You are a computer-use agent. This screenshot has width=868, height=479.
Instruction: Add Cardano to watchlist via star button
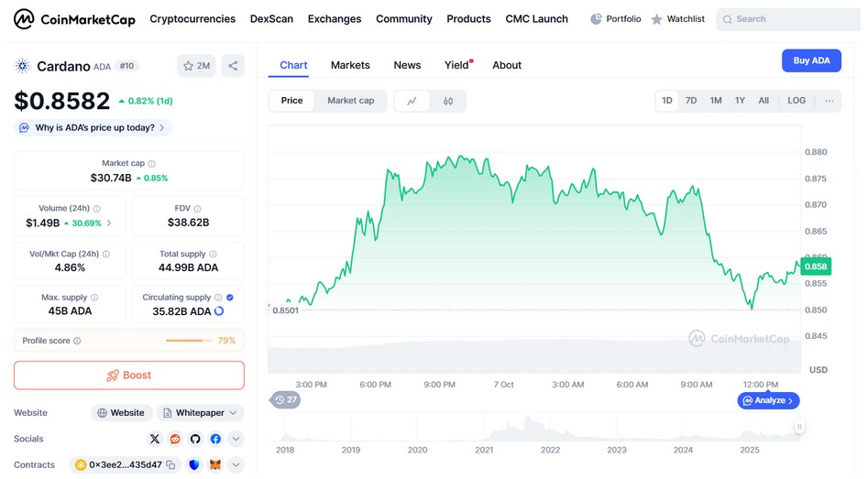point(196,66)
